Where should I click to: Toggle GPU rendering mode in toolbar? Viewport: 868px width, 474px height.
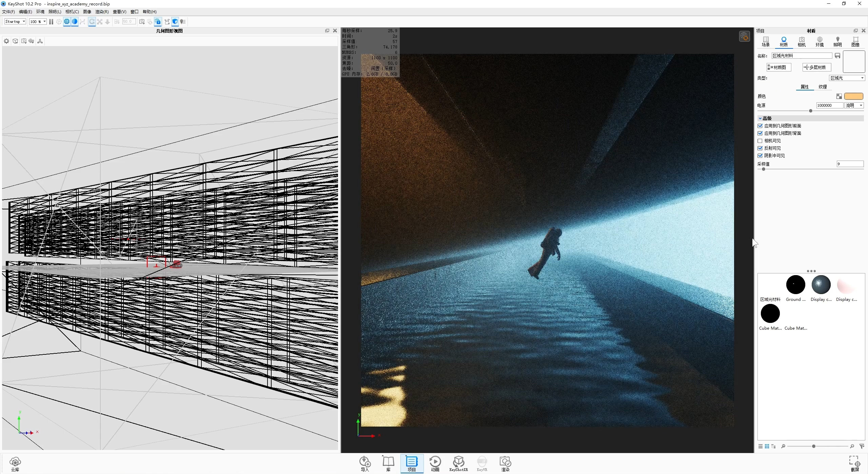[x=67, y=21]
